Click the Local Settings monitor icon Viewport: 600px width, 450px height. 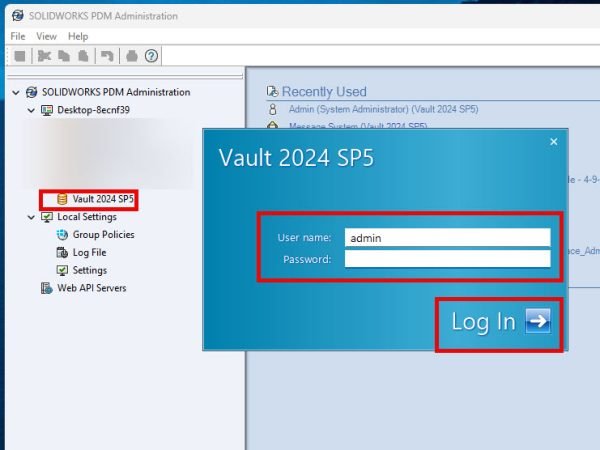(x=47, y=217)
